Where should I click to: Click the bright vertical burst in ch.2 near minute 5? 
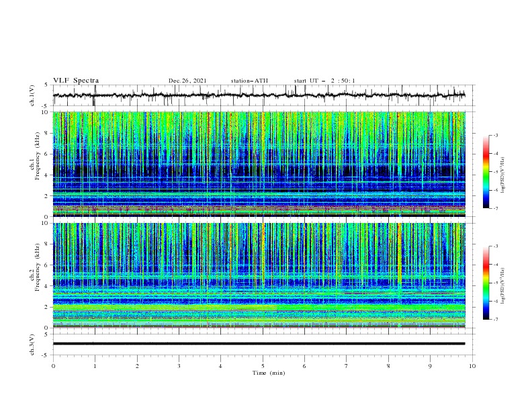tap(263, 255)
